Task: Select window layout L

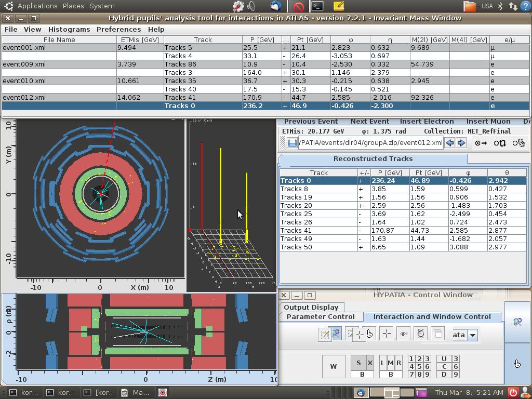Action: tap(382, 363)
